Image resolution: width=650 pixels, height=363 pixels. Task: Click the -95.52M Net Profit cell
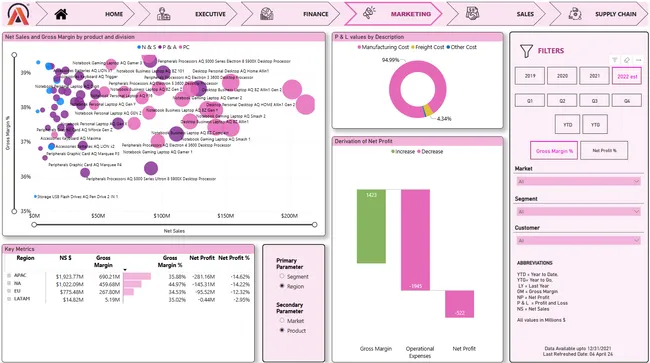click(204, 292)
